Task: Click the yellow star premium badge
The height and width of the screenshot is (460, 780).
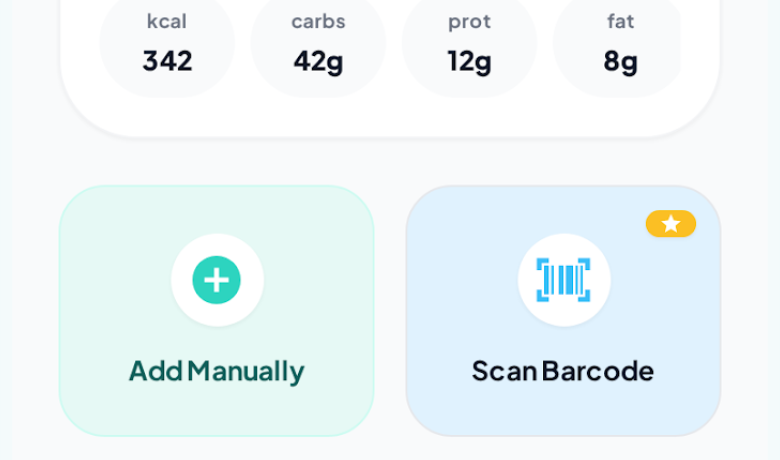Action: click(x=670, y=224)
